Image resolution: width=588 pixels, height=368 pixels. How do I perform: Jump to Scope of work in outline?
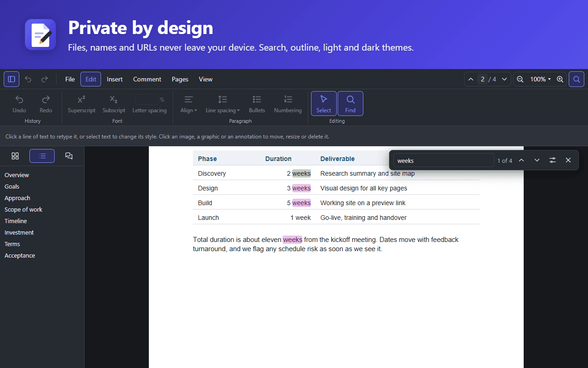23,209
